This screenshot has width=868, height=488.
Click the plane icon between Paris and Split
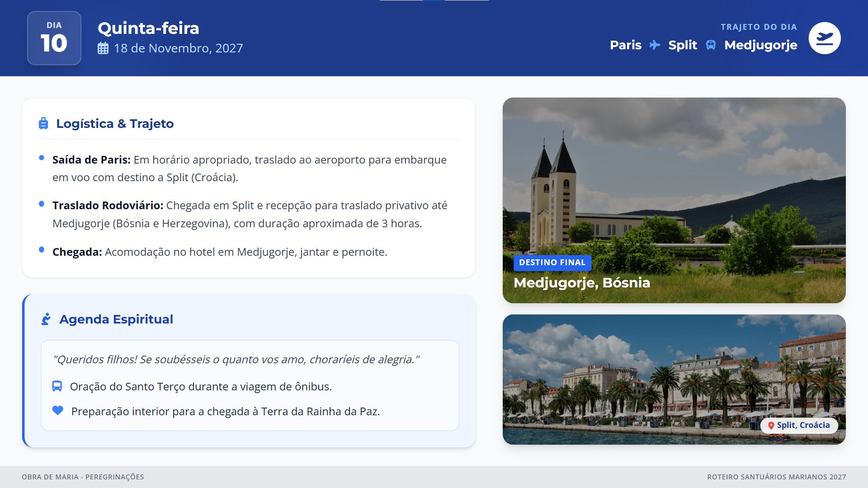click(655, 45)
